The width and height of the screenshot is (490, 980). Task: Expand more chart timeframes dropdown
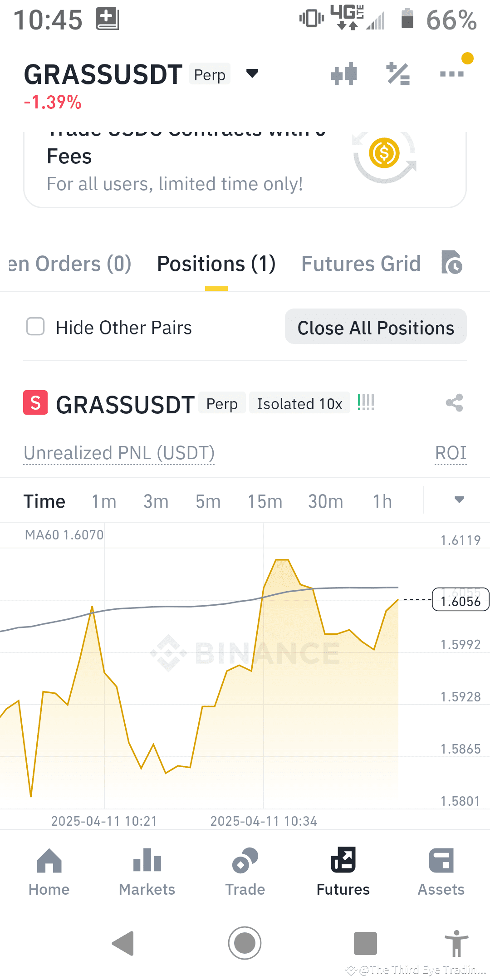coord(459,500)
